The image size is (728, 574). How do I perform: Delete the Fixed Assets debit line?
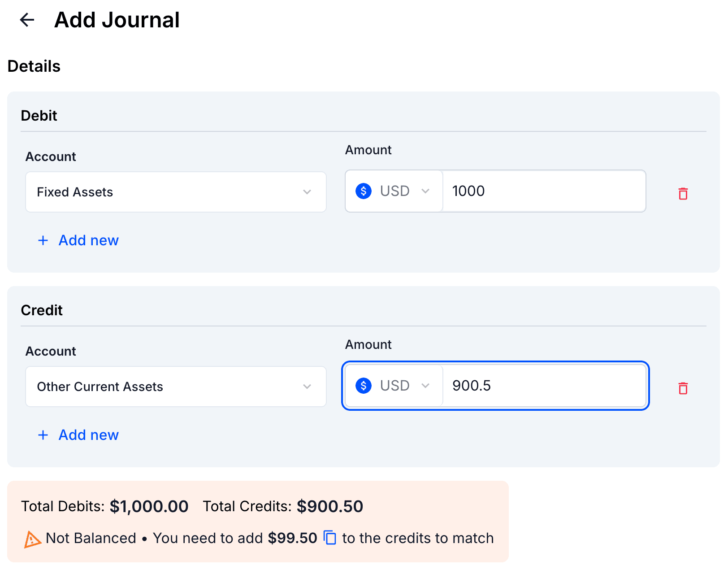tap(683, 193)
